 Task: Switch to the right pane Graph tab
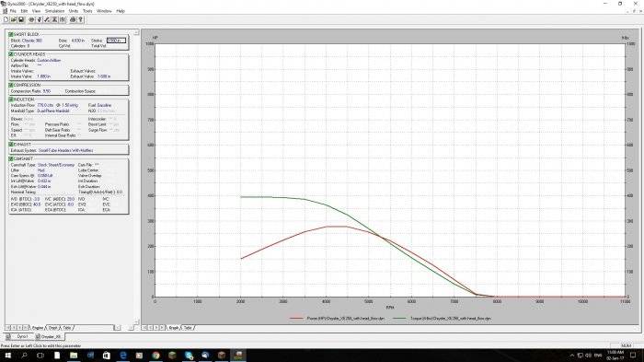[173, 328]
